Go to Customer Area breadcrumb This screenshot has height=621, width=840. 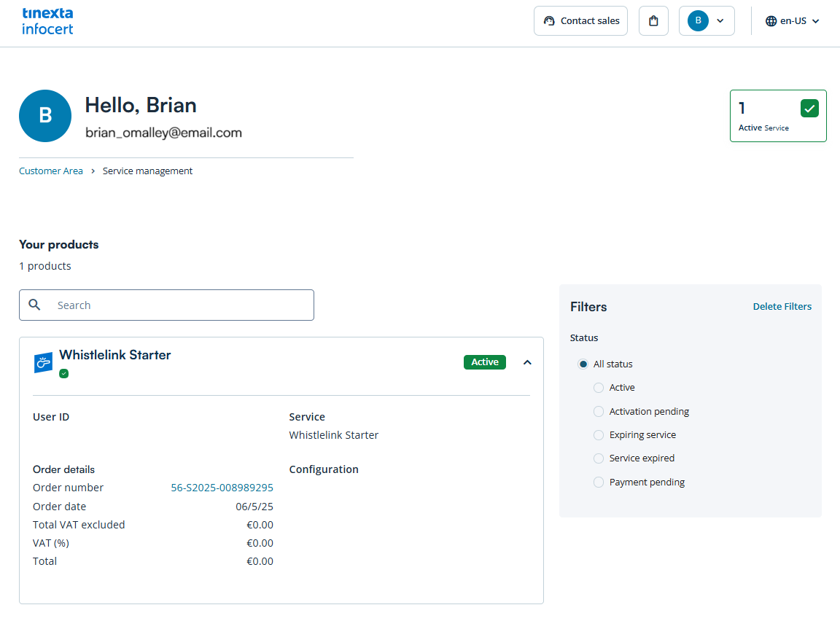51,171
